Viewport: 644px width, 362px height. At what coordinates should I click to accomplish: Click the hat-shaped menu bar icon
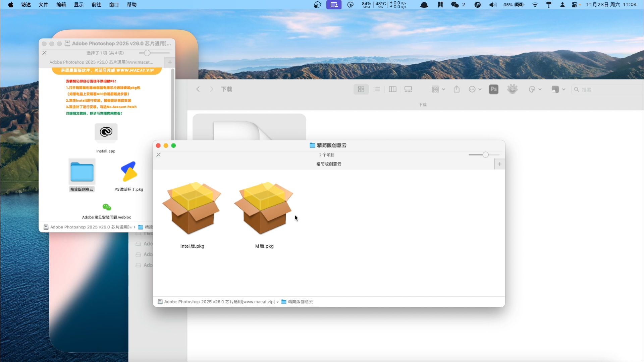pyautogui.click(x=424, y=5)
